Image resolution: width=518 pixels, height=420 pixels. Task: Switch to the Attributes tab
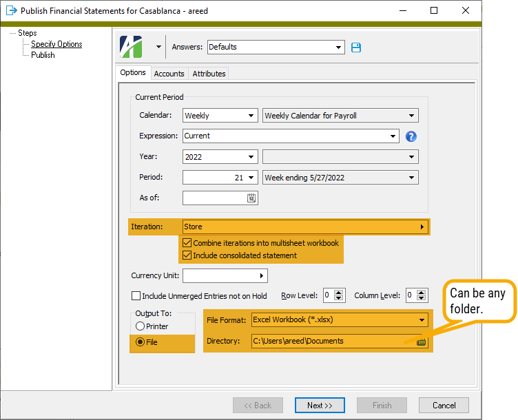[209, 74]
